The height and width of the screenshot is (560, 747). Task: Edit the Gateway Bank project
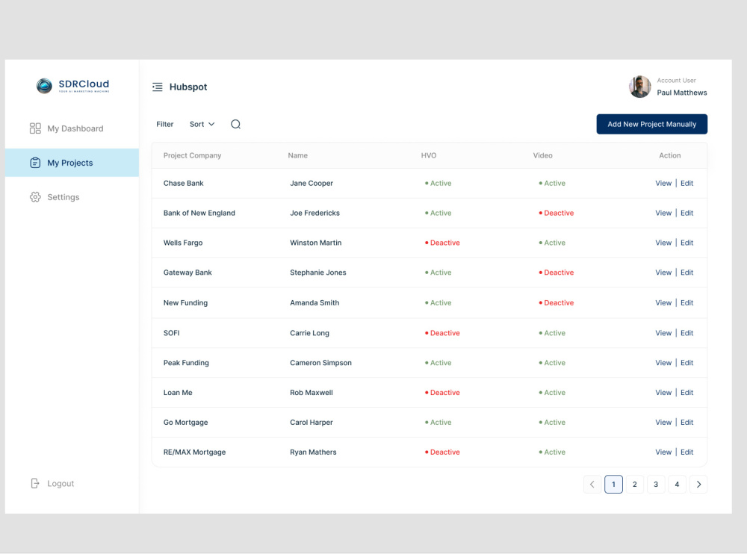click(686, 273)
